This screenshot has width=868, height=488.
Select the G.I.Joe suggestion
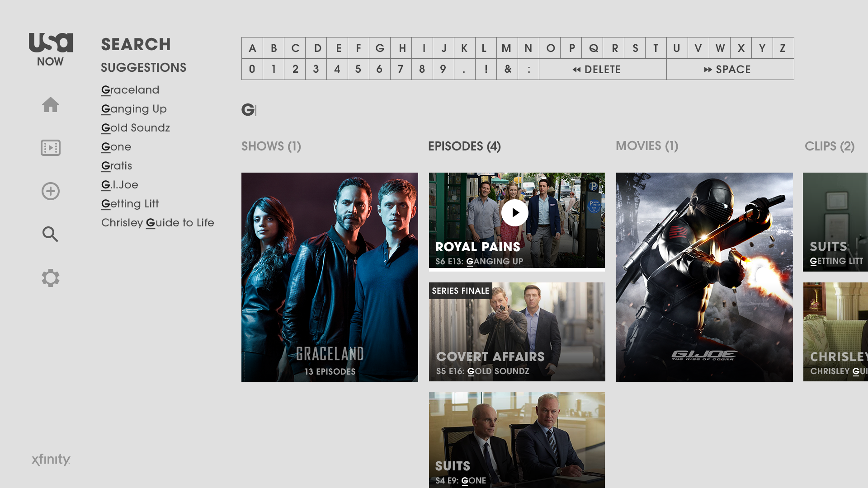point(120,185)
